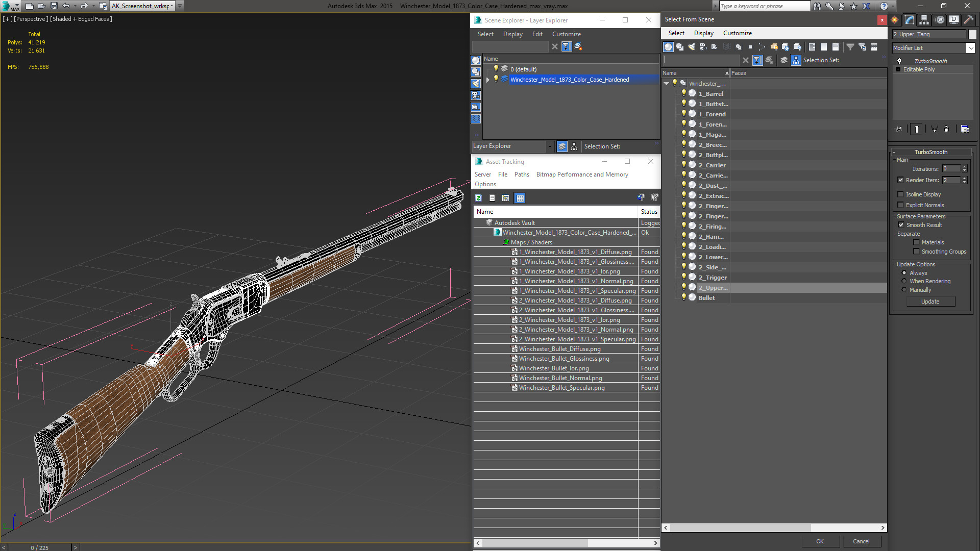Click the object color swatch beside 2_Upper_Tang
Viewport: 980px width, 551px height.
coord(972,34)
